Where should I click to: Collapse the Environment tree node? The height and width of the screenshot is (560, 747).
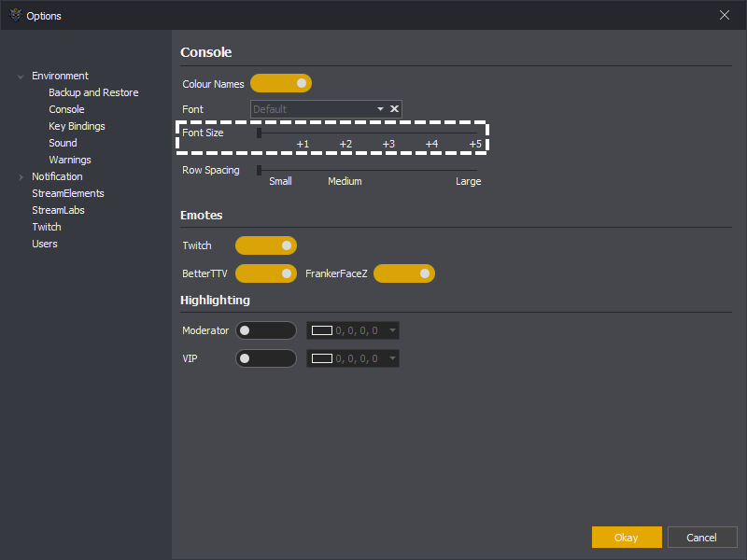[x=21, y=77]
